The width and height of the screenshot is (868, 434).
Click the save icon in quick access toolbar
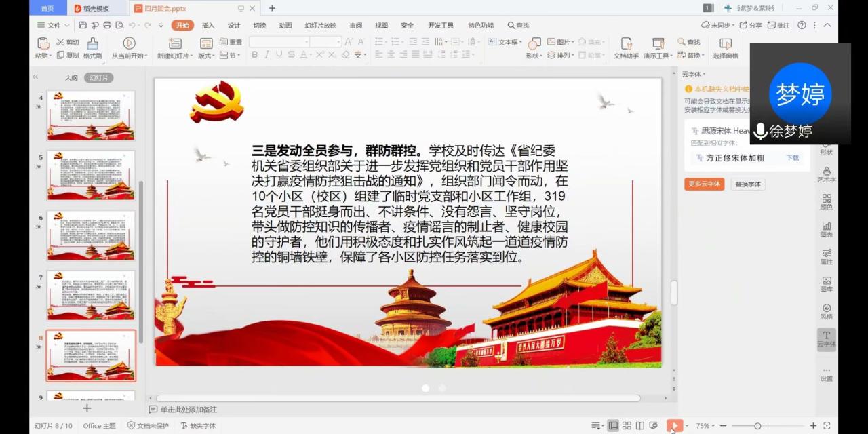click(x=83, y=26)
